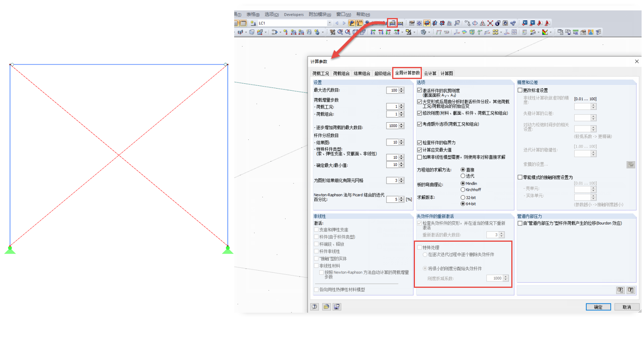This screenshot has width=644, height=358.
Task: Open the 附加模块 menu
Action: tap(320, 14)
